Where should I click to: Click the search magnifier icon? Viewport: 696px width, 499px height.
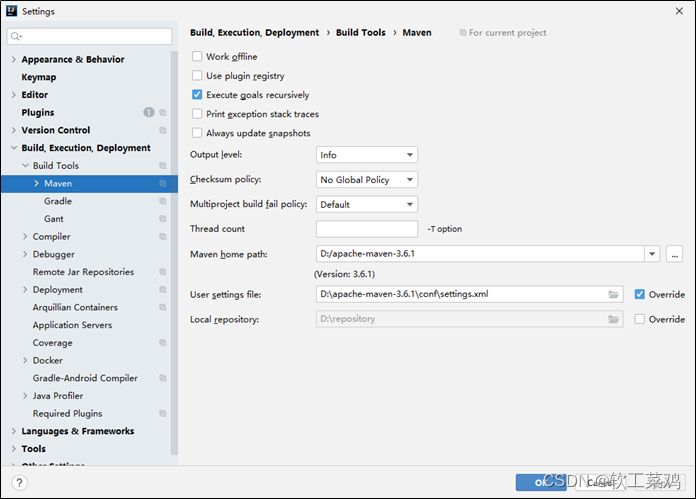click(x=16, y=36)
